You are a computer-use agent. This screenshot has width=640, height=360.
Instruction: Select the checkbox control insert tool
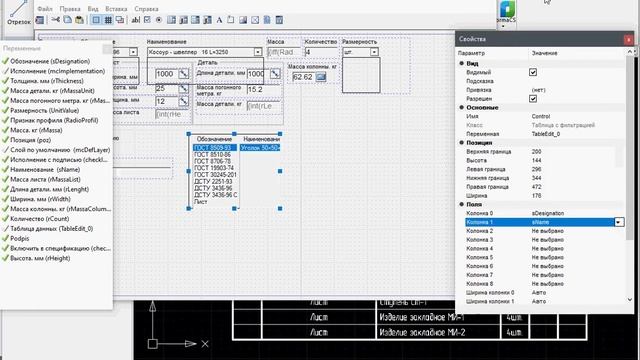coord(147,20)
